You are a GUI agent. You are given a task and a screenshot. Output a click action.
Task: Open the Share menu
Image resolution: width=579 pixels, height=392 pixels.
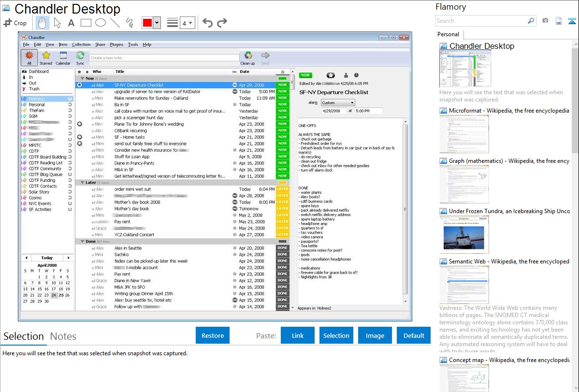(x=100, y=44)
